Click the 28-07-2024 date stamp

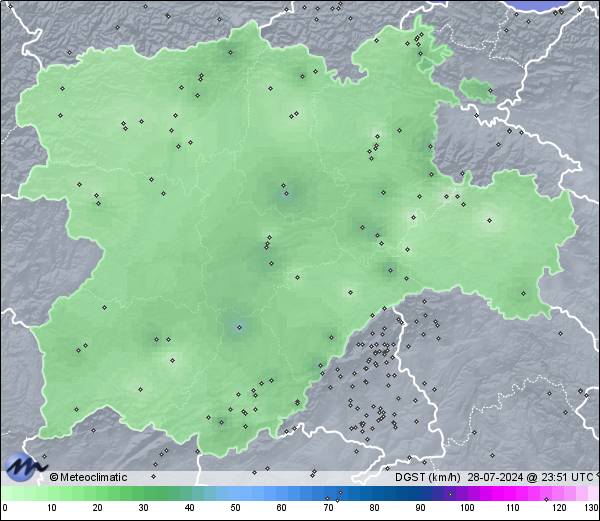(x=495, y=477)
